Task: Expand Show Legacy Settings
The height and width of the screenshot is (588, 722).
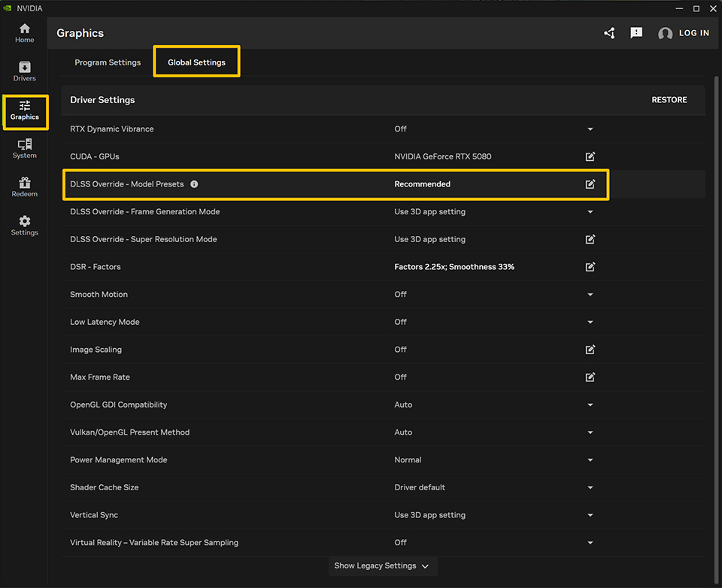Action: pyautogui.click(x=382, y=565)
